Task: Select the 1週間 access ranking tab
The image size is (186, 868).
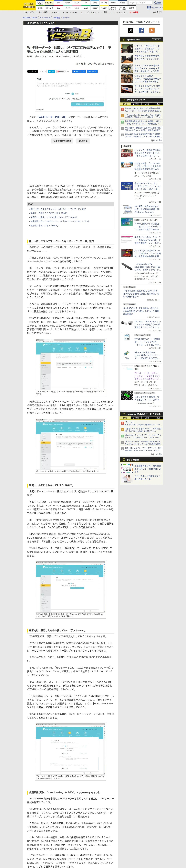Action: coord(147,104)
